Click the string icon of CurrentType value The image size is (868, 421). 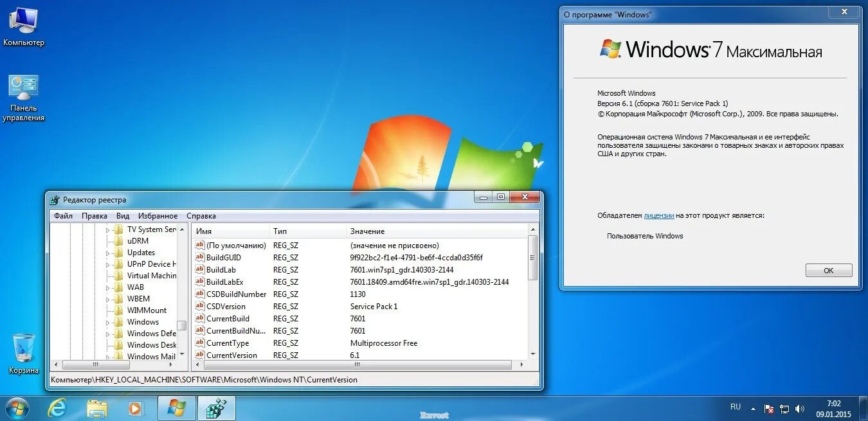pos(199,343)
